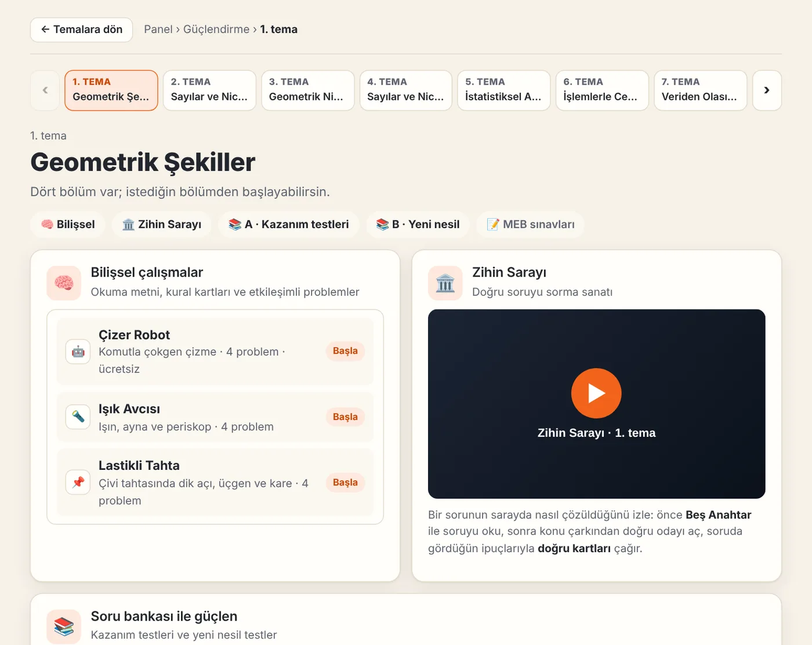The width and height of the screenshot is (812, 645).
Task: Open the Güçlendirme breadcrumb link
Action: pyautogui.click(x=216, y=30)
